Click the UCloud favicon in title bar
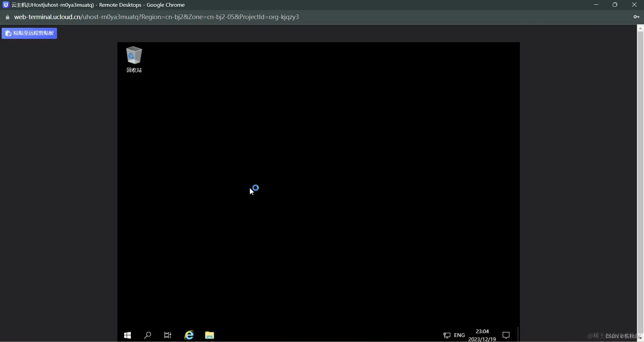This screenshot has height=342, width=644. coord(6,5)
